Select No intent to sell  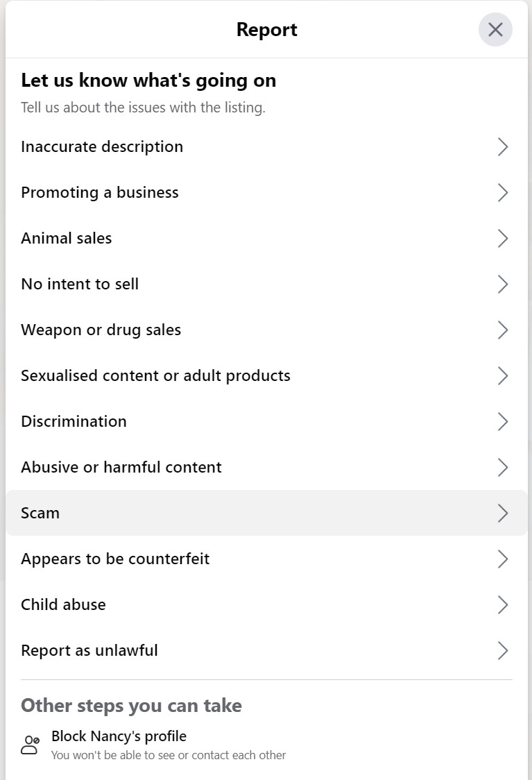pyautogui.click(x=80, y=285)
